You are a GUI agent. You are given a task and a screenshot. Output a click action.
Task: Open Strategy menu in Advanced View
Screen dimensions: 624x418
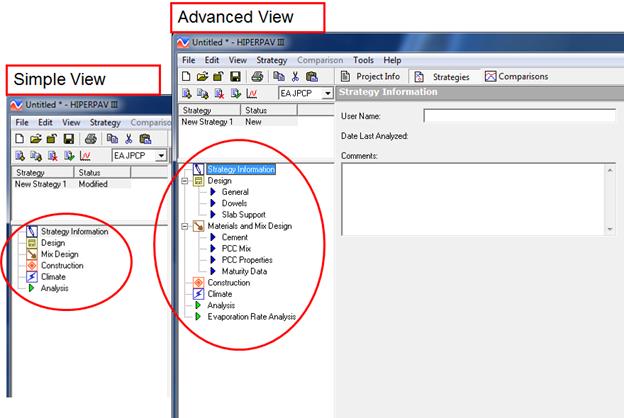pos(272,60)
